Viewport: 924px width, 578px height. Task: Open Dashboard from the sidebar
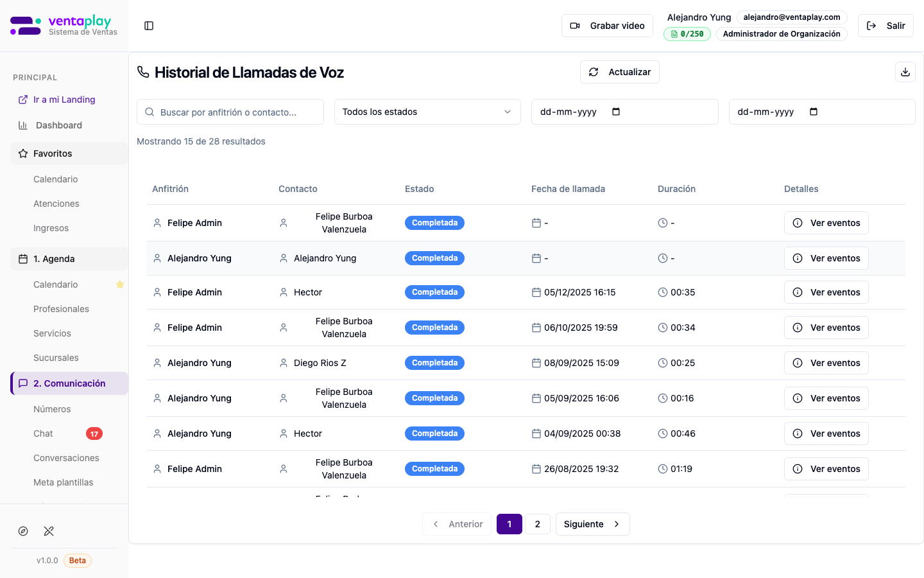pyautogui.click(x=59, y=125)
